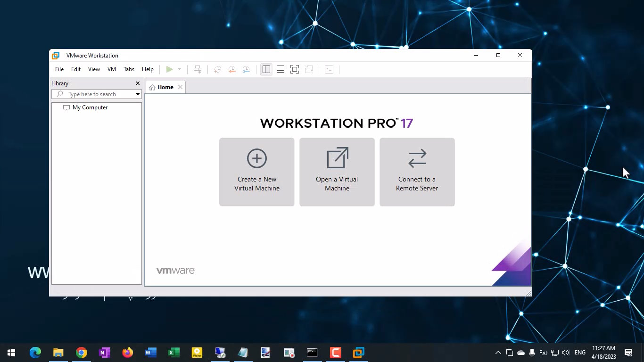Close the Home tab
This screenshot has width=644, height=362.
(180, 87)
